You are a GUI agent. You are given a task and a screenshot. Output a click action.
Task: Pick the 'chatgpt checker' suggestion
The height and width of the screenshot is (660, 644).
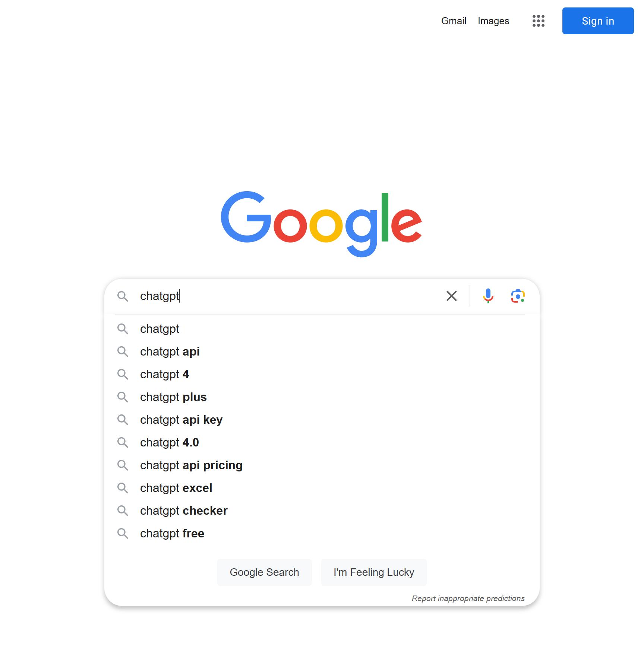coord(184,511)
